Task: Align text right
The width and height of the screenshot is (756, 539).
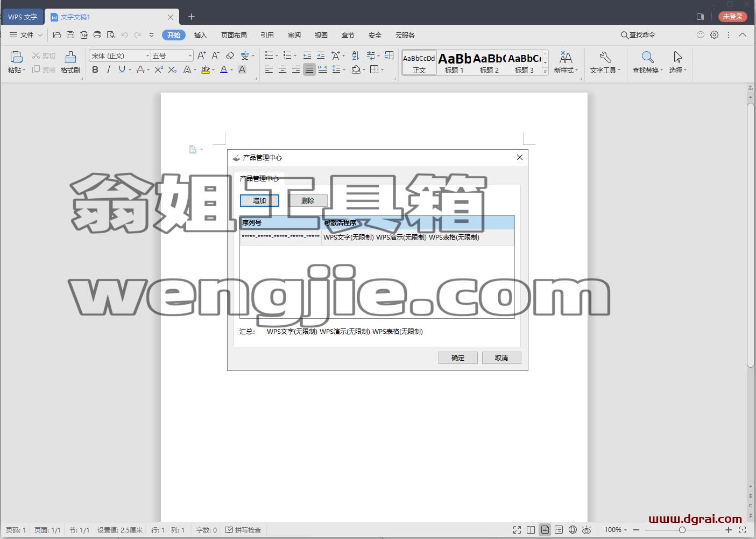Action: click(x=296, y=69)
